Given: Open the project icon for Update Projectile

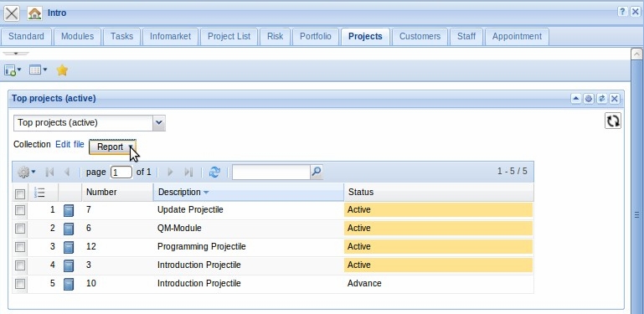Looking at the screenshot, I should coord(69,210).
